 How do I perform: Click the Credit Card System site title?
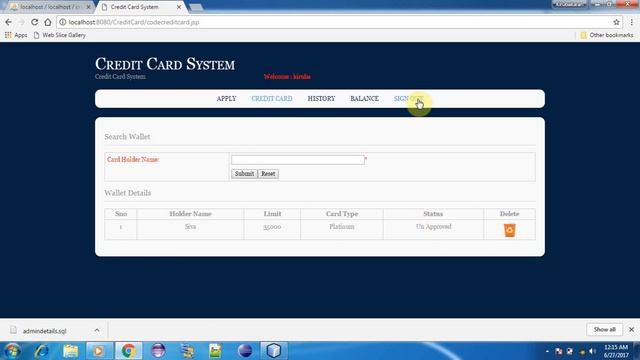click(165, 64)
